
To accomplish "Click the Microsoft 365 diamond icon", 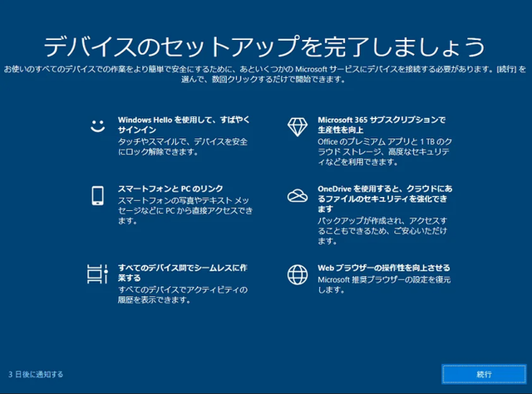I will [x=298, y=127].
